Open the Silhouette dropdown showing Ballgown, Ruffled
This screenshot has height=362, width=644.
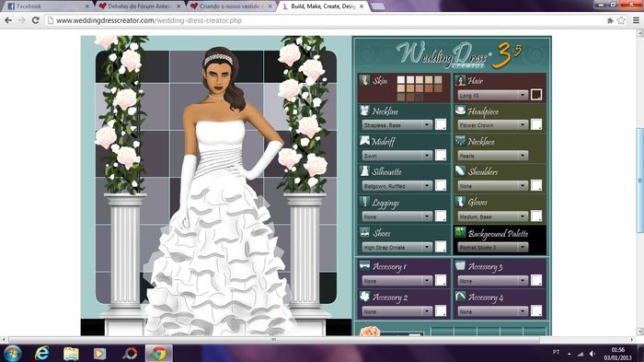(397, 186)
